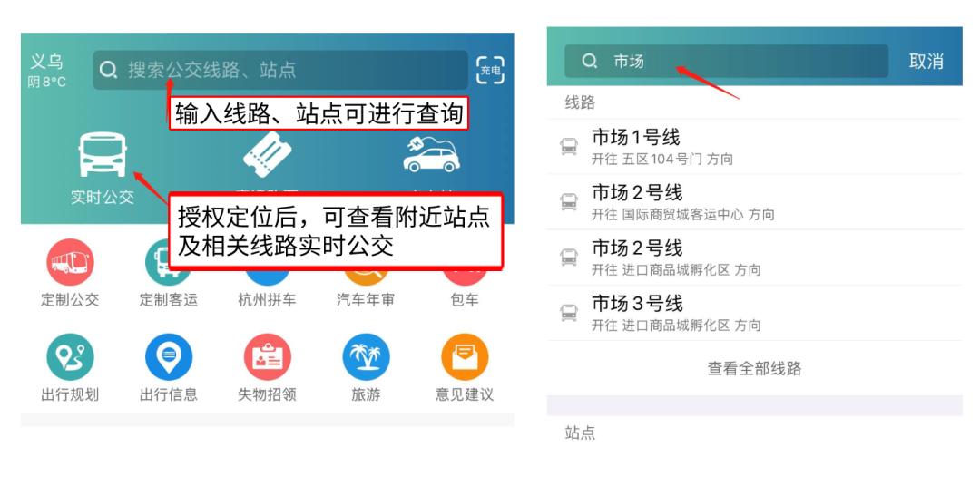The image size is (980, 486).
Task: Tap 取消 to cancel search
Action: pyautogui.click(x=926, y=62)
